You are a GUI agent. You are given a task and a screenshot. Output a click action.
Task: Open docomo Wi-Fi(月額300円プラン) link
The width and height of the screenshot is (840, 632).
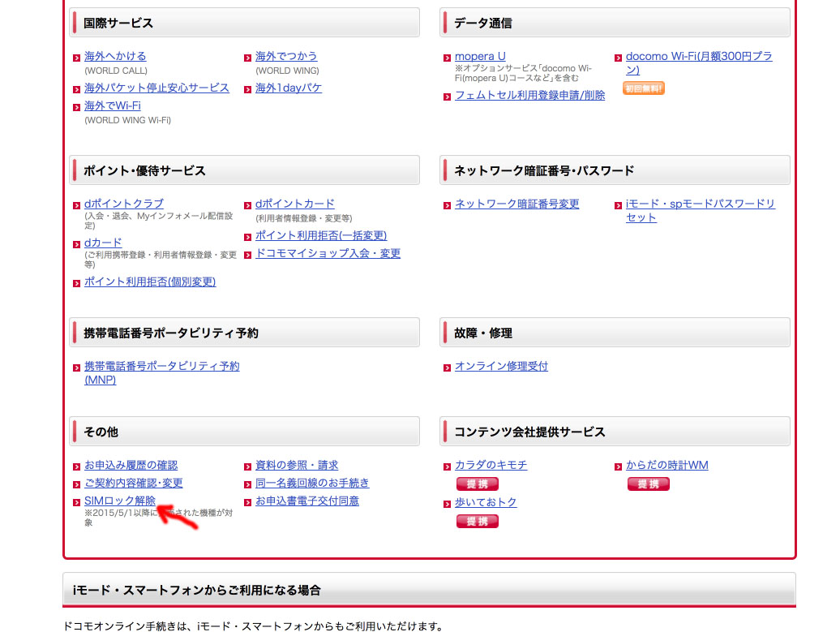[x=699, y=63]
